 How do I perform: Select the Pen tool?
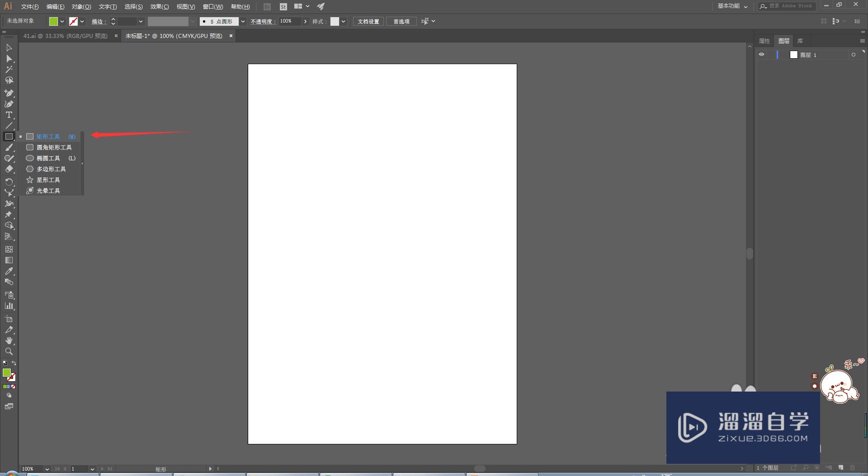(x=9, y=93)
